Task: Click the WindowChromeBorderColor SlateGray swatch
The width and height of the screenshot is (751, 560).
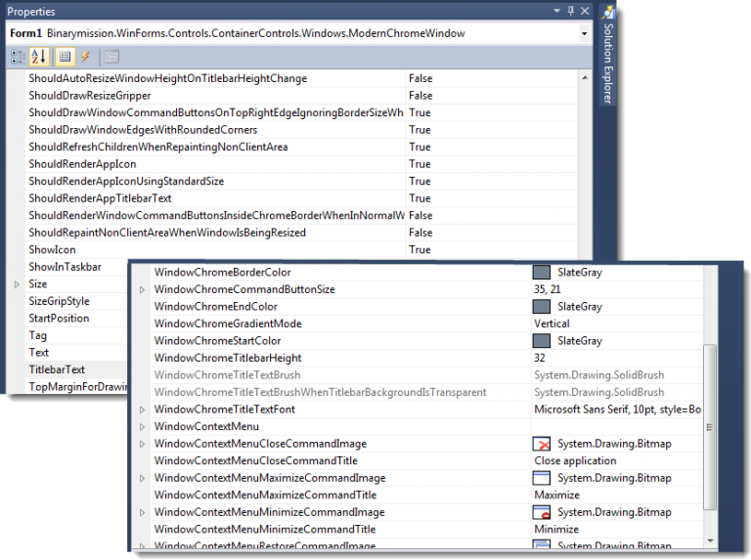Action: [x=541, y=273]
